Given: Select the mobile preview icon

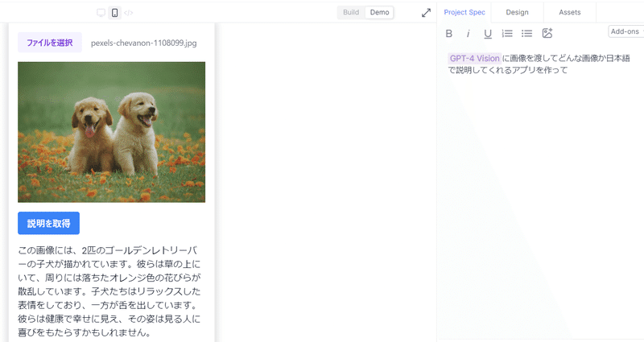Looking at the screenshot, I should [x=114, y=13].
